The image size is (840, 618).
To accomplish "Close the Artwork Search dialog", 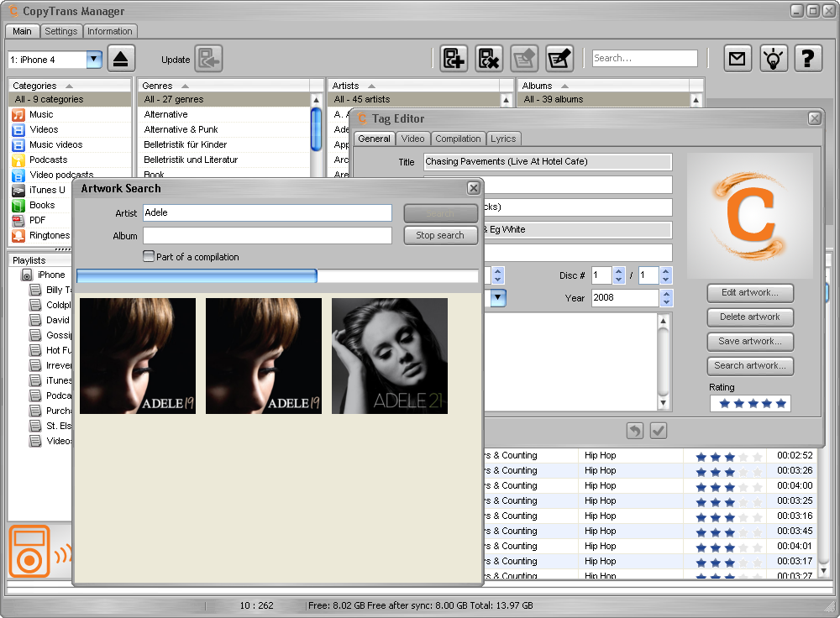I will coord(473,188).
